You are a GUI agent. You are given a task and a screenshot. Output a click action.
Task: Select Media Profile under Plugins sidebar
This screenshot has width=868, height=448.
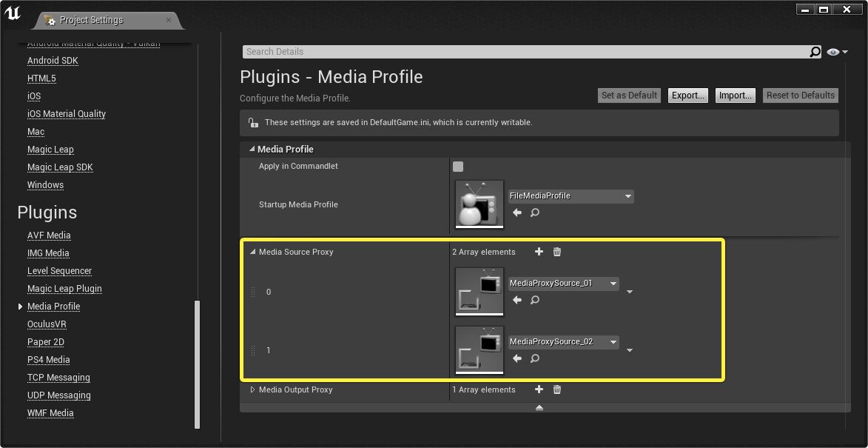(53, 306)
